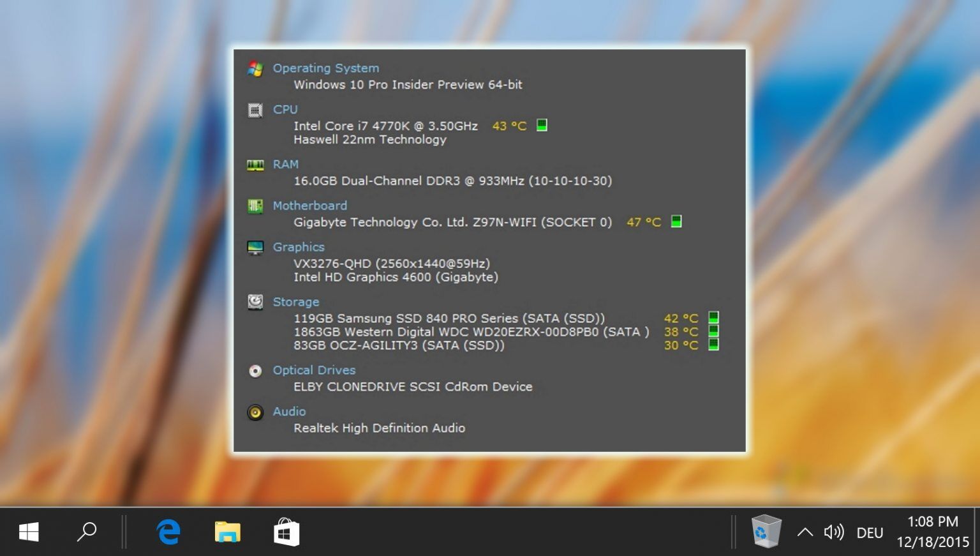
Task: Click the CPU temperature indicator bar
Action: point(542,125)
